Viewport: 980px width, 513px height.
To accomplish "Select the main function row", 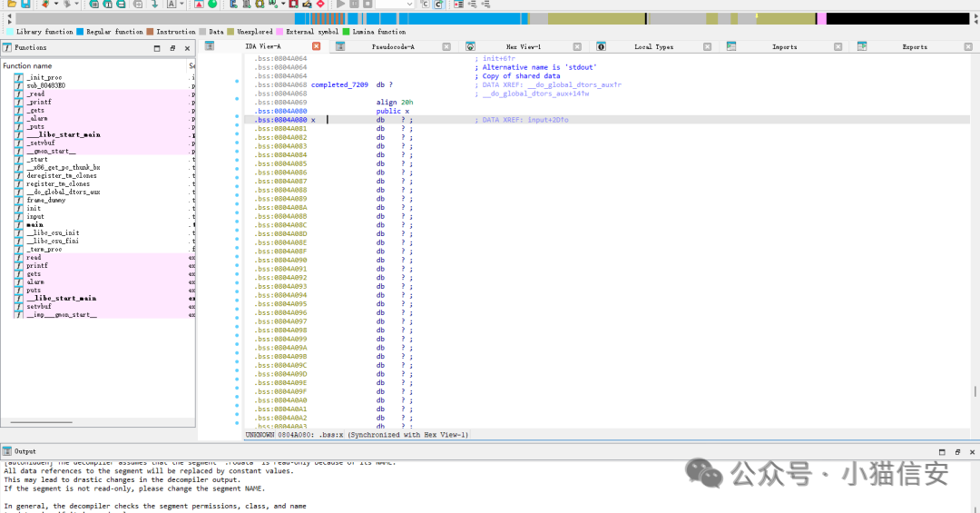I will [103, 224].
